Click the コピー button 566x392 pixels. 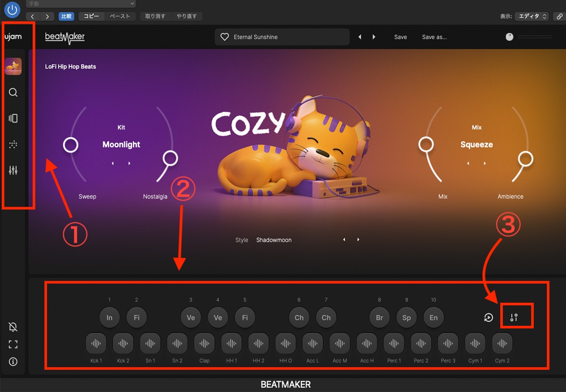91,17
